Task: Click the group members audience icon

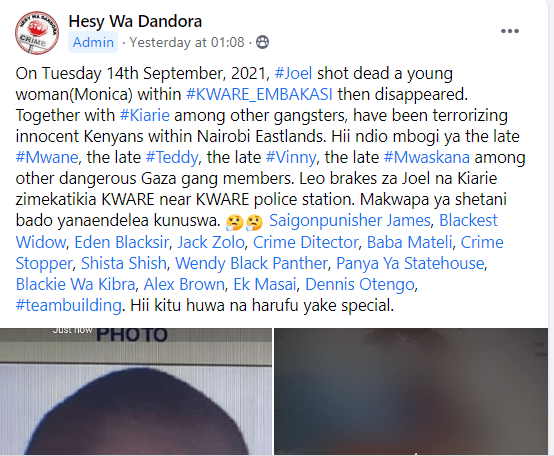Action: coord(262,42)
